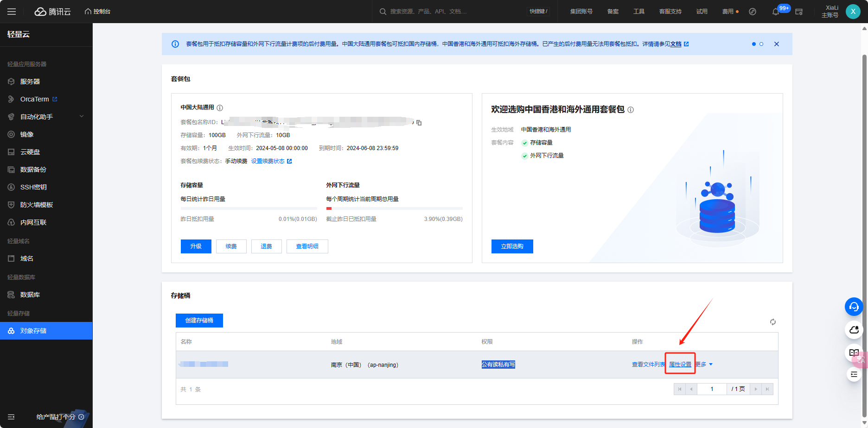Click the 查看明细 button
The height and width of the screenshot is (428, 868).
click(x=307, y=246)
